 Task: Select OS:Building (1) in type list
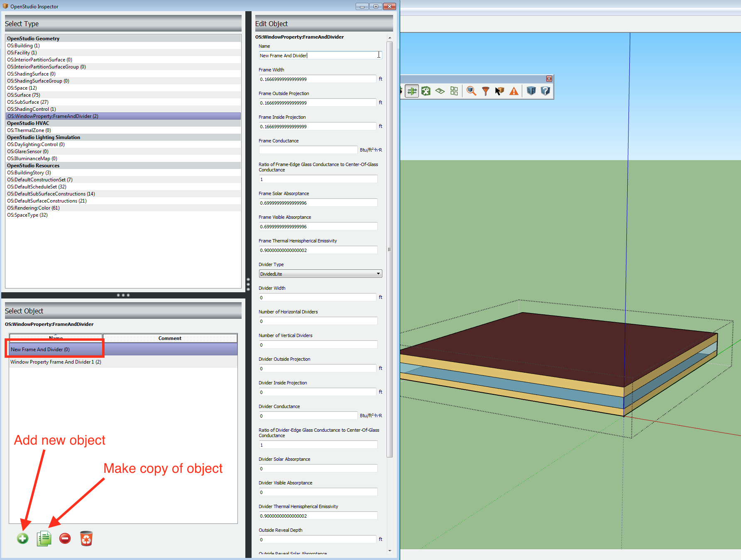[x=123, y=46]
